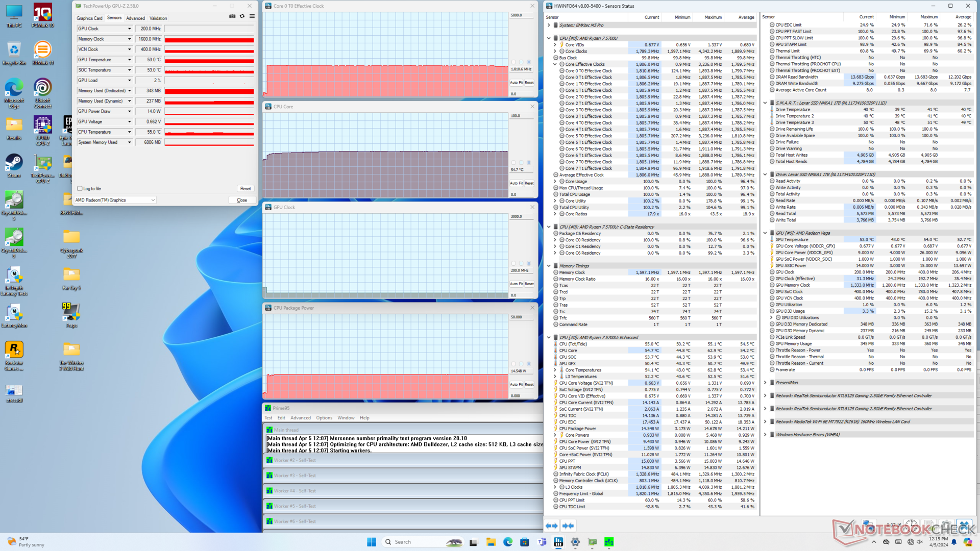This screenshot has height=551, width=980.
Task: Click Auto Fit in the GPU Clock graph
Action: tap(516, 284)
